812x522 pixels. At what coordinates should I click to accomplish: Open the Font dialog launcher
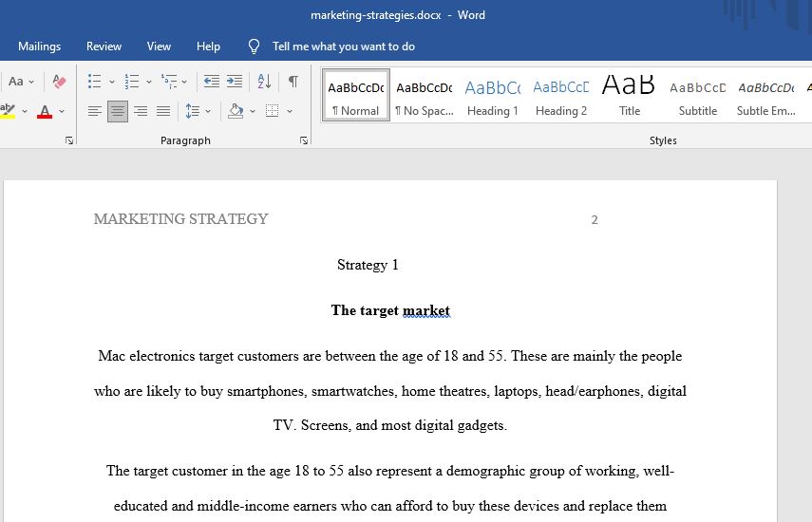click(x=69, y=140)
